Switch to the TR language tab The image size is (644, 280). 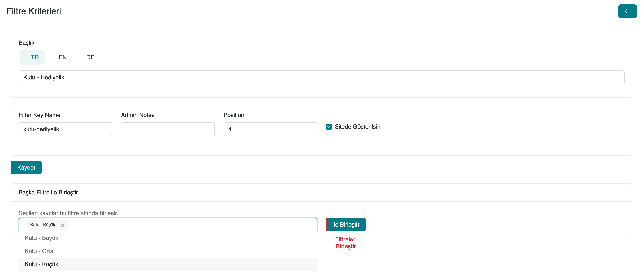coord(34,57)
